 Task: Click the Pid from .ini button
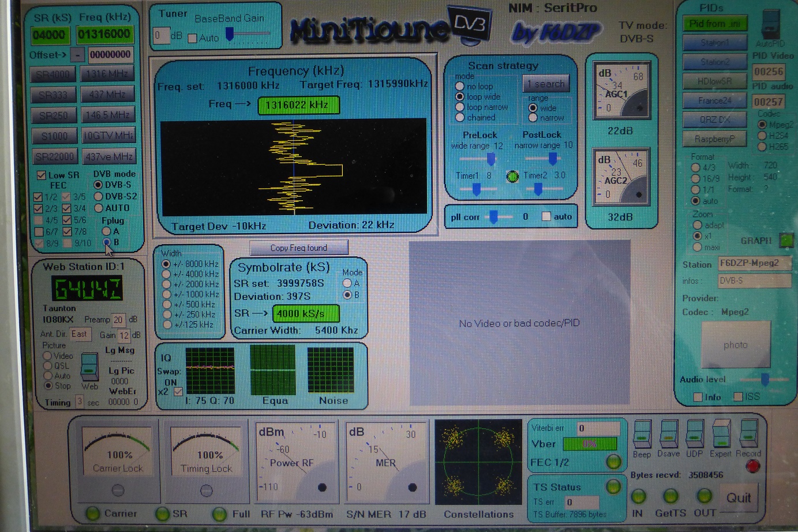pos(715,24)
